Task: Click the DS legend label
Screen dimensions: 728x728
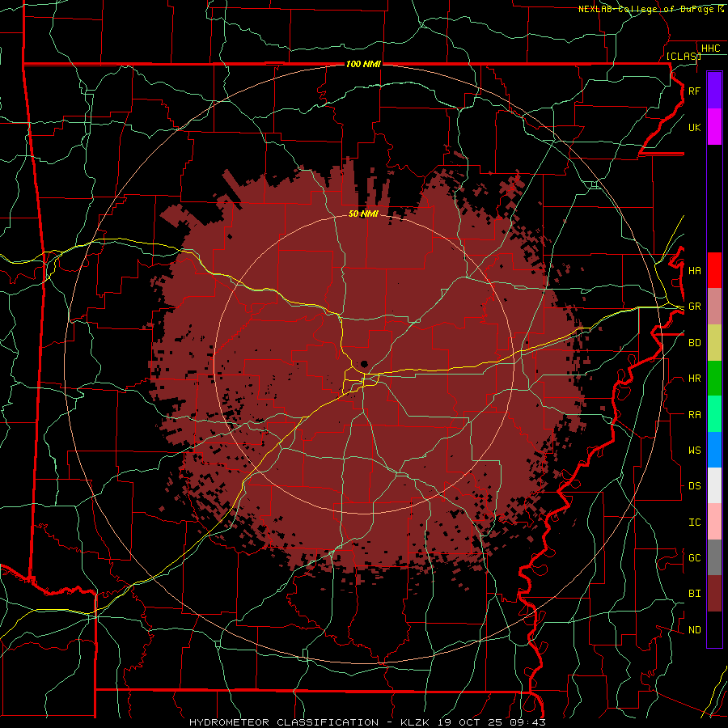Action: tap(694, 485)
